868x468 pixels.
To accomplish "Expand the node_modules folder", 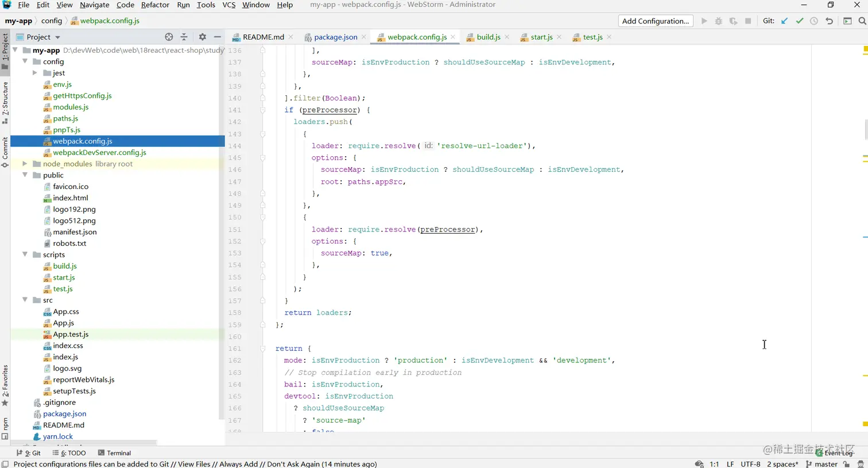I will coord(25,164).
